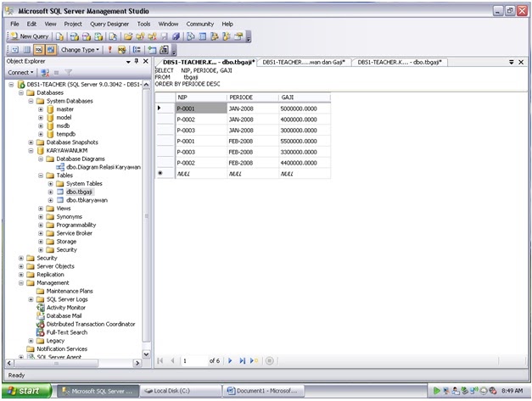Collapse the KARYAWANUKM database node
The width and height of the screenshot is (532, 401).
click(x=31, y=151)
